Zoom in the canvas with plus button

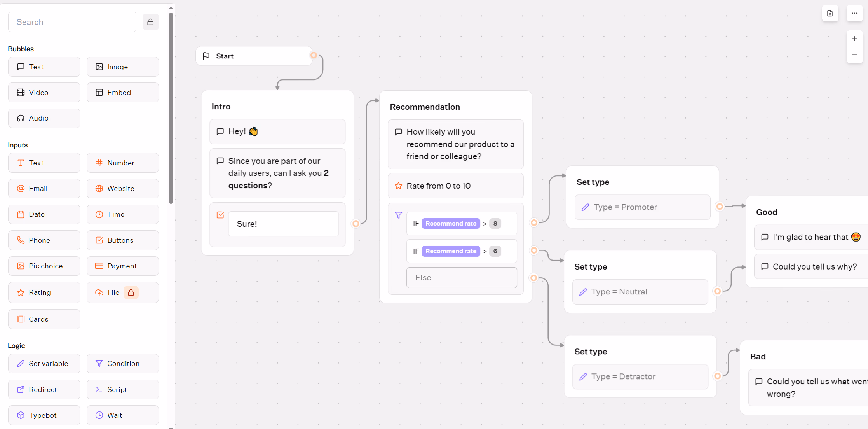(854, 39)
